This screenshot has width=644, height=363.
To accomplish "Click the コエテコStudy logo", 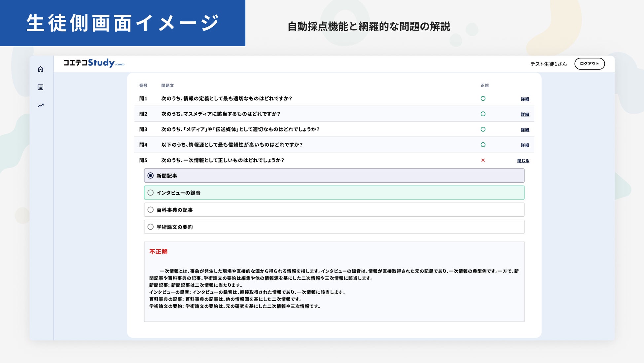I will click(93, 63).
